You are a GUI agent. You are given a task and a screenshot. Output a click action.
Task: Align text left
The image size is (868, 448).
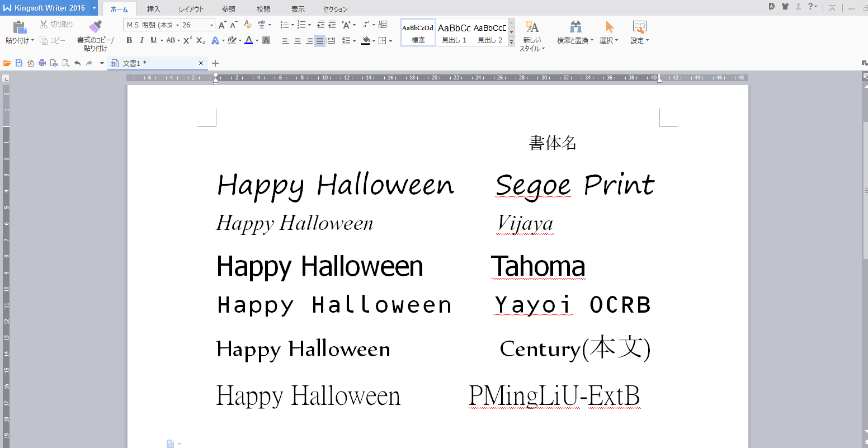(285, 40)
